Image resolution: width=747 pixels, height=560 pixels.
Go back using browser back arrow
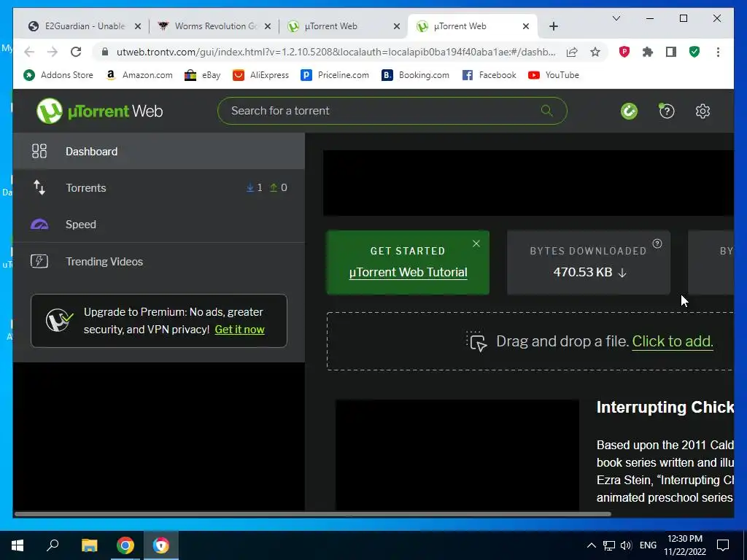click(x=29, y=52)
